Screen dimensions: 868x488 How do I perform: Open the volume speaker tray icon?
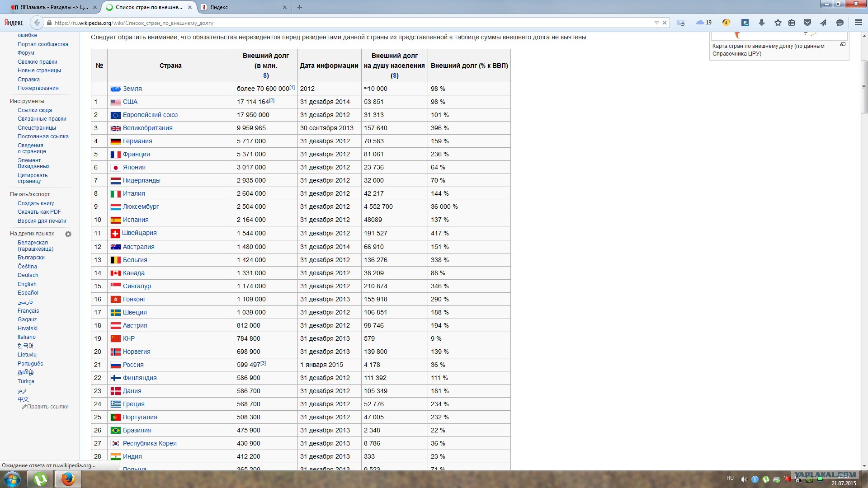click(x=744, y=479)
